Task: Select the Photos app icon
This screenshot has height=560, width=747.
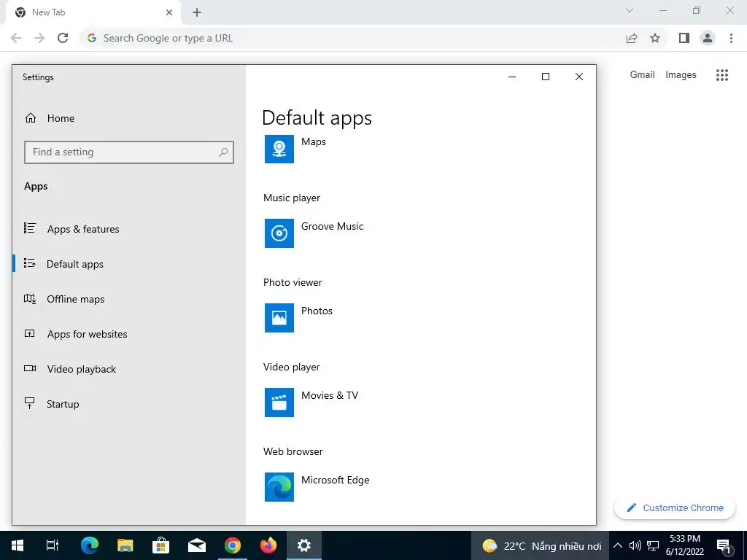Action: coord(279,318)
